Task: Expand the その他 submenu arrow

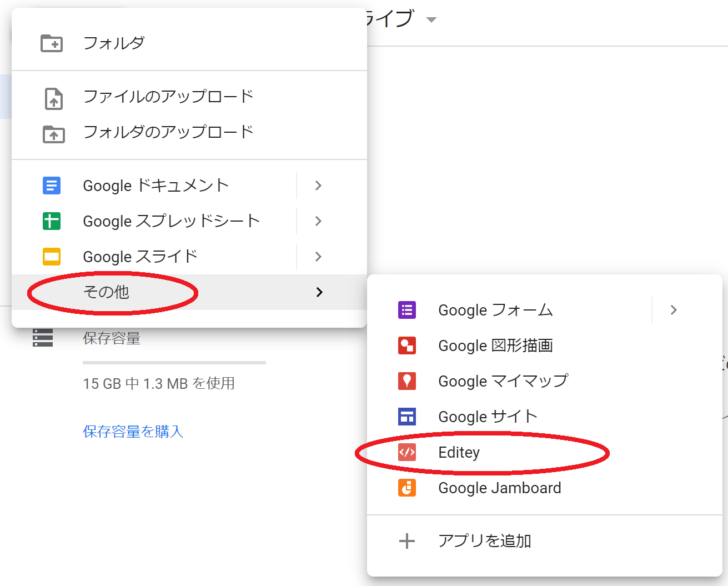Action: coord(319,292)
